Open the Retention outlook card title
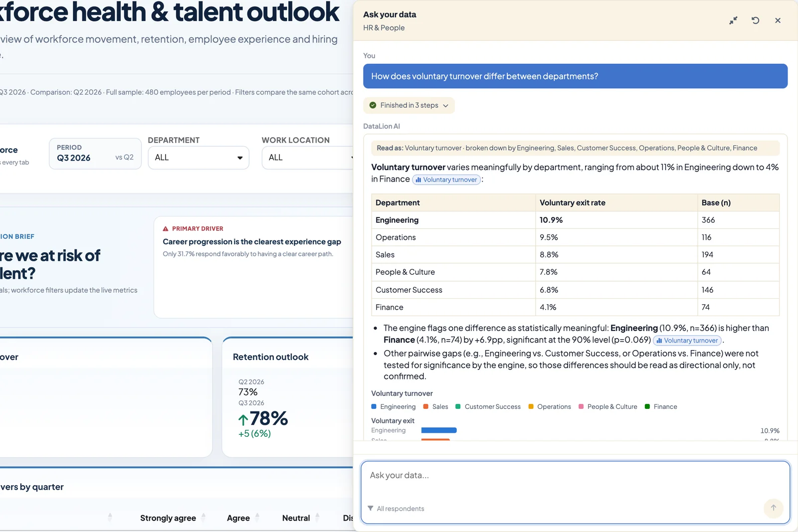Screen dimensions: 798x532 coord(270,357)
